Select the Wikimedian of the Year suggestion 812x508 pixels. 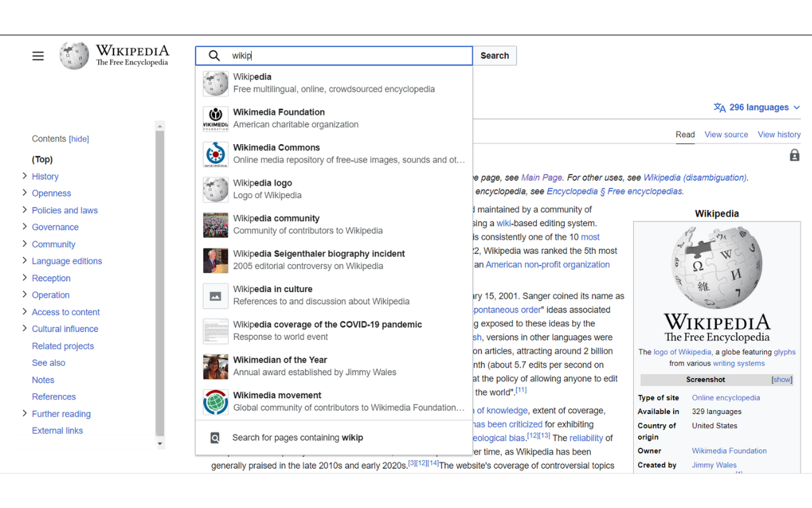click(x=334, y=366)
